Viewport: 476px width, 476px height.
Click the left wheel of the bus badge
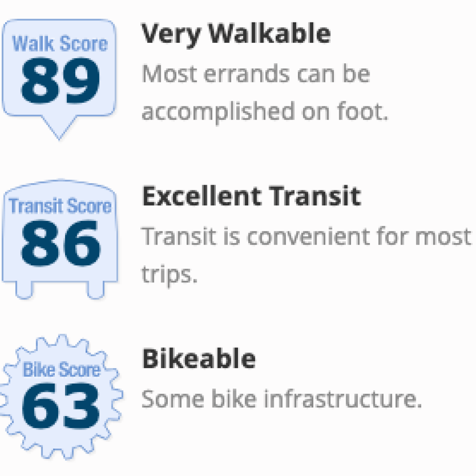[x=24, y=290]
